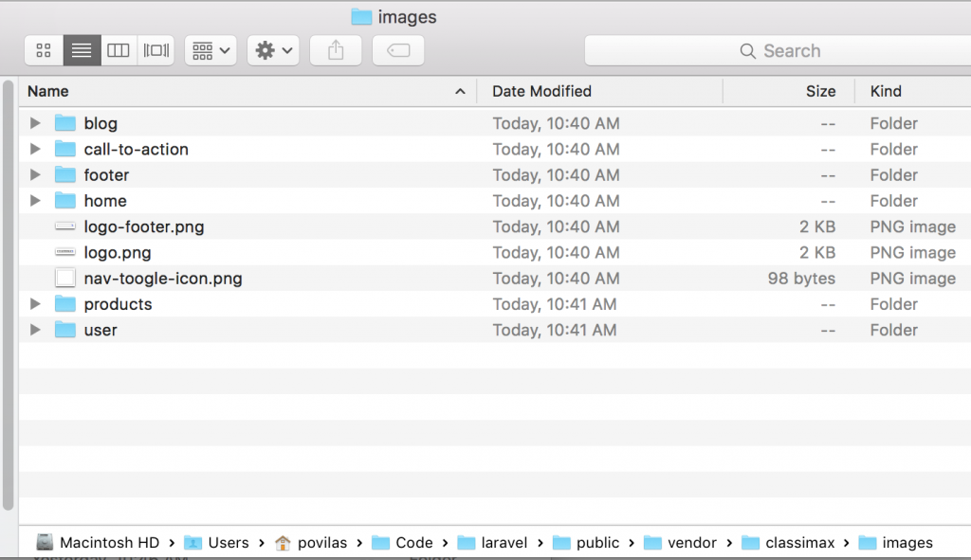The width and height of the screenshot is (971, 560).
Task: Expand the home folder
Action: (x=35, y=201)
